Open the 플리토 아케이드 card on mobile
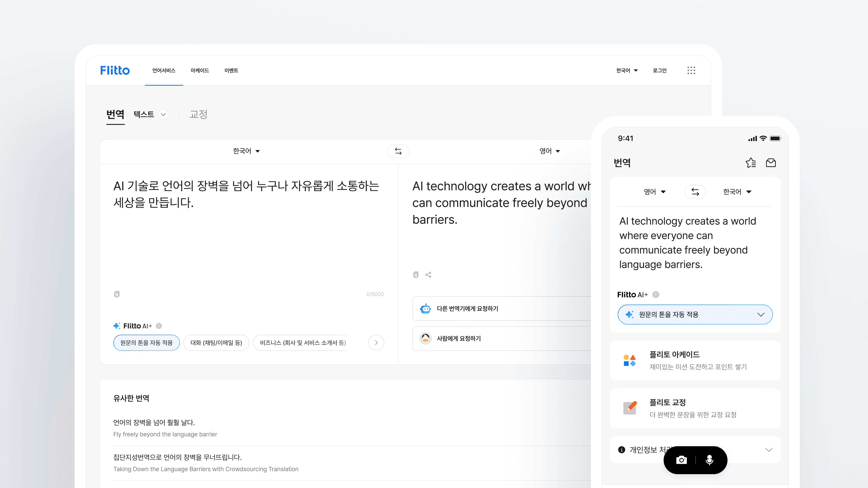The width and height of the screenshot is (868, 488). click(x=695, y=360)
